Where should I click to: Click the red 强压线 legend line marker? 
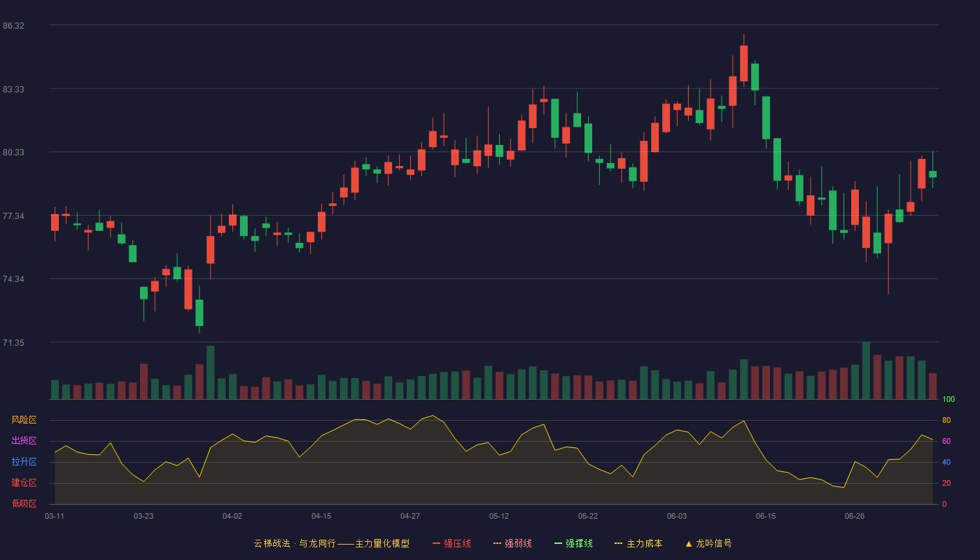coord(437,543)
